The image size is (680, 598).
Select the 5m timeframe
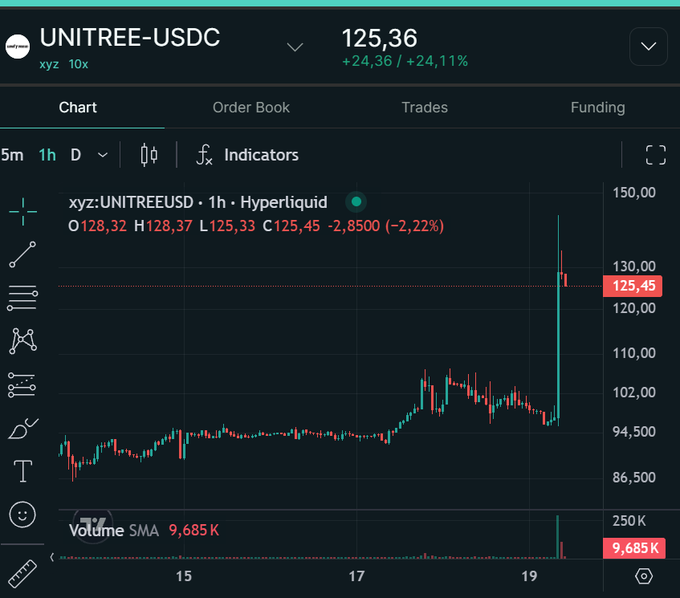click(x=12, y=155)
